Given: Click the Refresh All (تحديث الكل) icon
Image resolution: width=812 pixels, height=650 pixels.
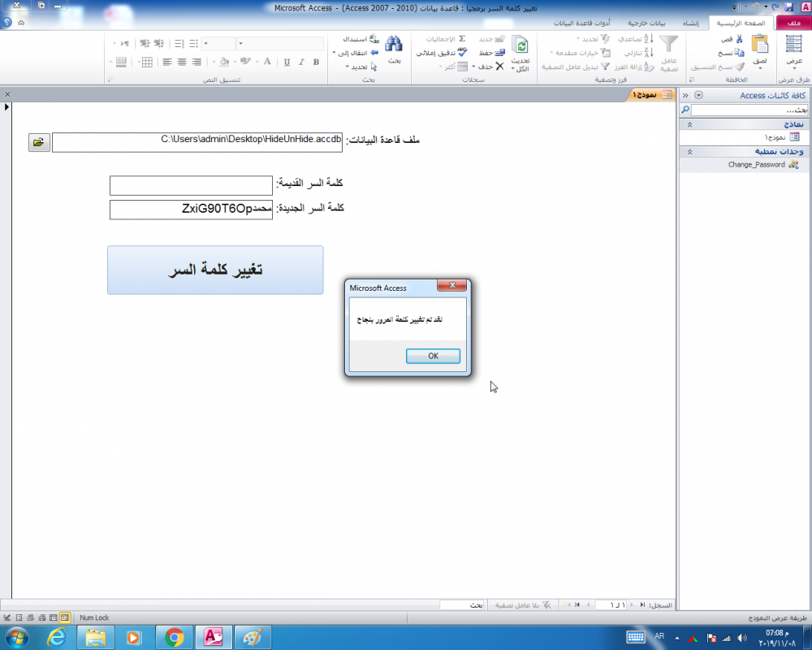Looking at the screenshot, I should 520,45.
